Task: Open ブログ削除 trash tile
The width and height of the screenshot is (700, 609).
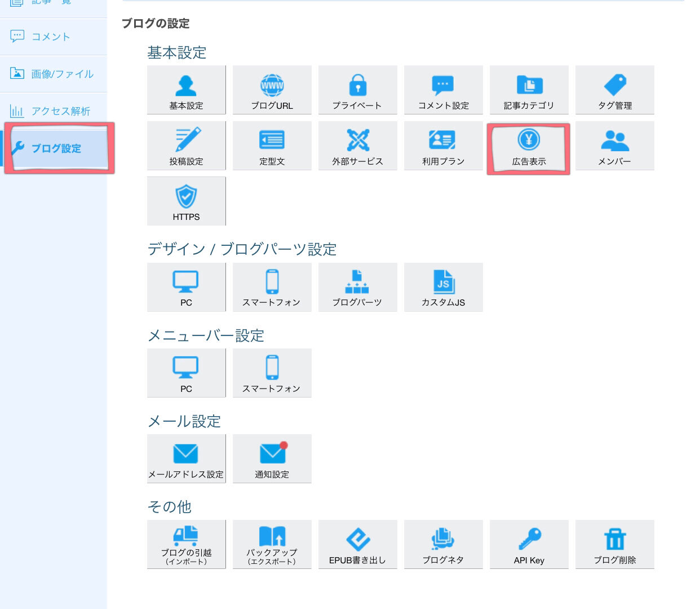Action: point(615,544)
